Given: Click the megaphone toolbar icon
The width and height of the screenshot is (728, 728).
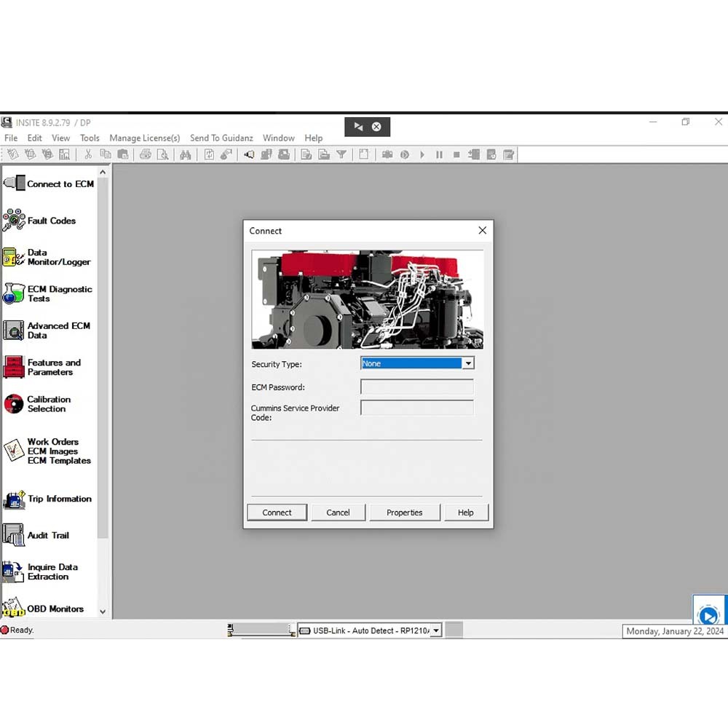Looking at the screenshot, I should click(x=249, y=154).
